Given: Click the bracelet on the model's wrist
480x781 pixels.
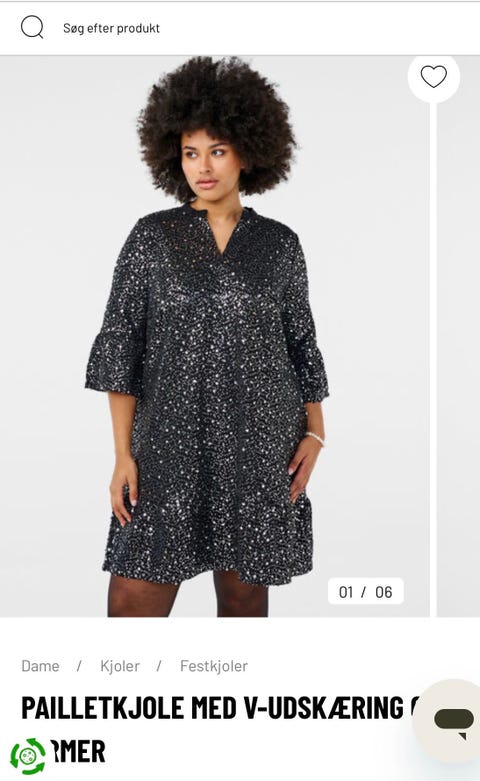Looking at the screenshot, I should [x=315, y=439].
